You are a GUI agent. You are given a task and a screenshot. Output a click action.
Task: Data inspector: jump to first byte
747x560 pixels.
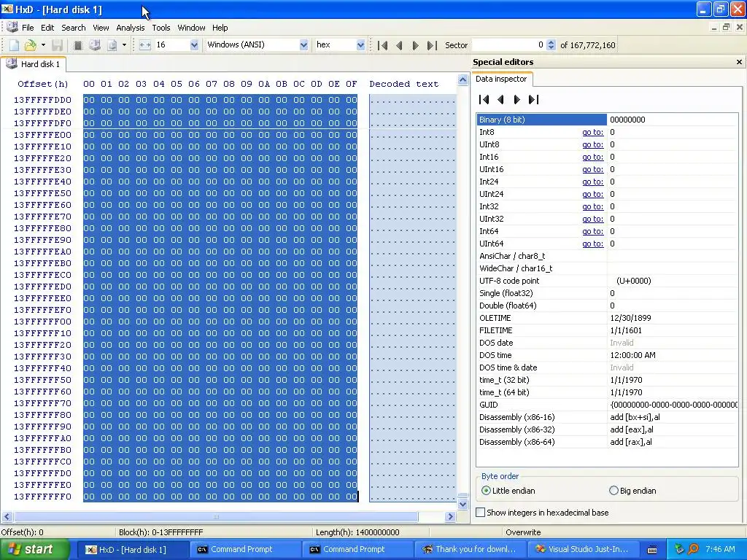(x=484, y=99)
